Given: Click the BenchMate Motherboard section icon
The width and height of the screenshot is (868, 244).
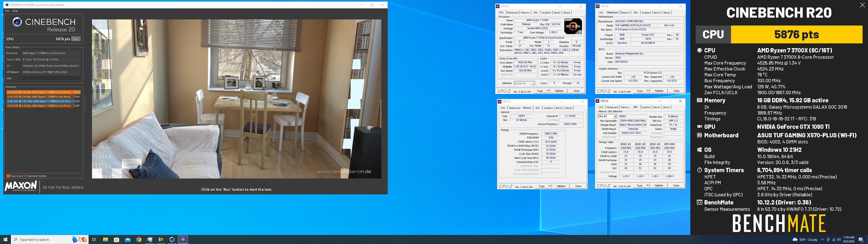Looking at the screenshot, I should [x=700, y=135].
